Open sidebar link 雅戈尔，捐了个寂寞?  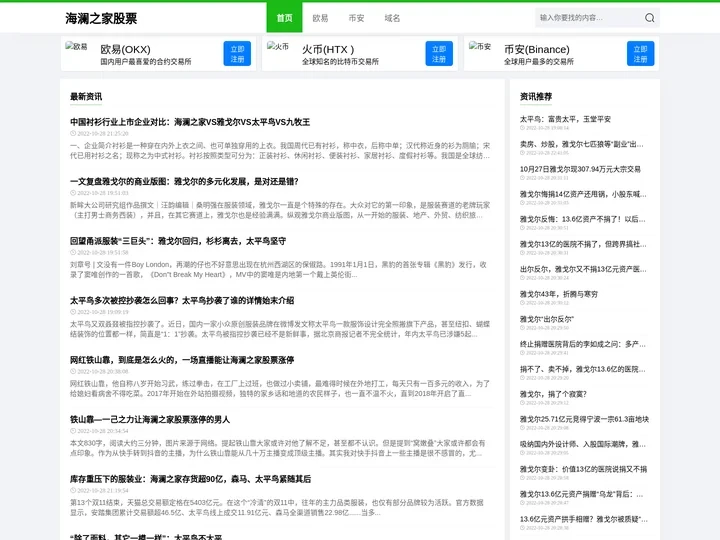click(x=553, y=394)
